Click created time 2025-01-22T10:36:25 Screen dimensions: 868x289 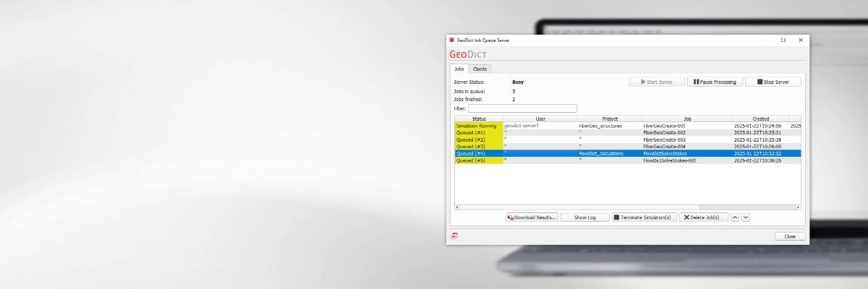[x=760, y=160]
